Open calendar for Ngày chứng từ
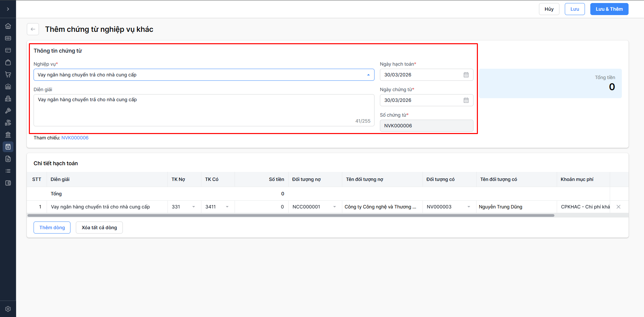This screenshot has width=644, height=317. tap(466, 100)
